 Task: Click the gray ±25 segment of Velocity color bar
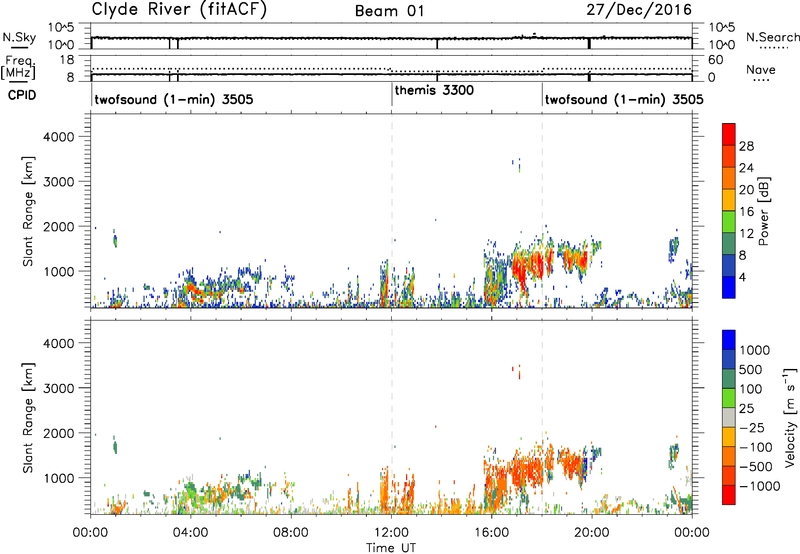(x=729, y=418)
